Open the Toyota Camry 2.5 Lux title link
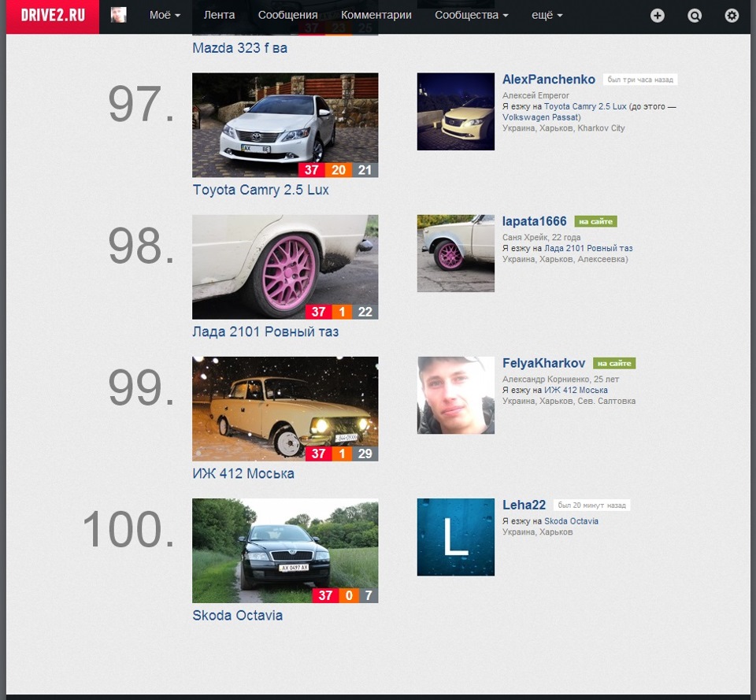 click(261, 190)
